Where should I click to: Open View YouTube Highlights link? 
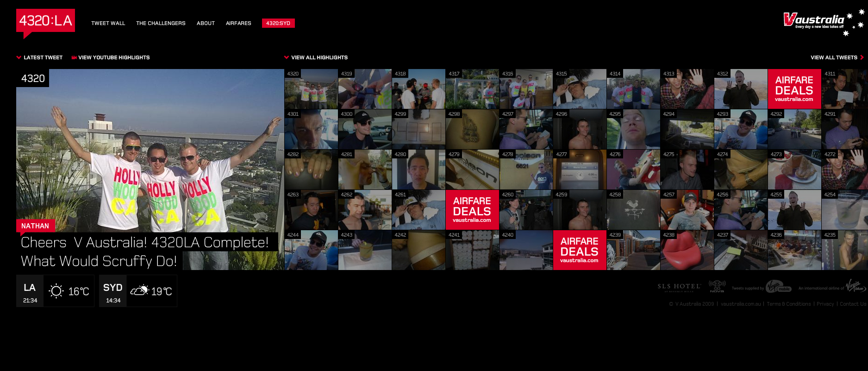[114, 57]
